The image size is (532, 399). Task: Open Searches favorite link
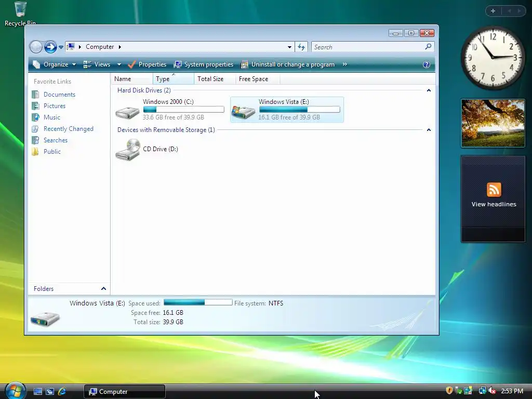(55, 140)
